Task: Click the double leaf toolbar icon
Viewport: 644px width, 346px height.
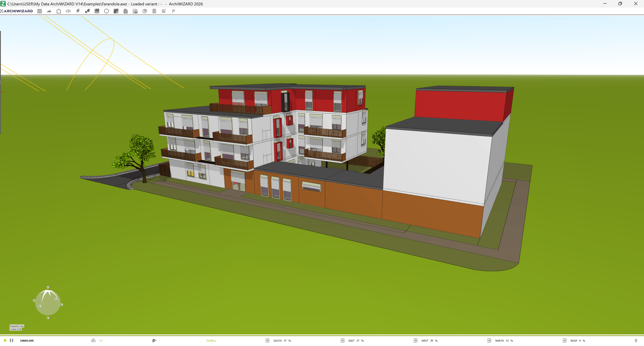Action: click(87, 11)
